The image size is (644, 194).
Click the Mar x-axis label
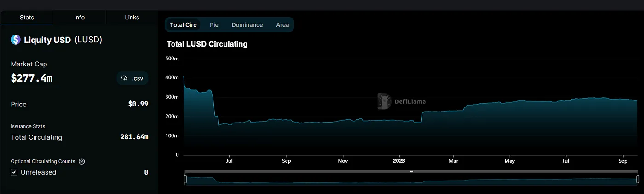(x=453, y=161)
